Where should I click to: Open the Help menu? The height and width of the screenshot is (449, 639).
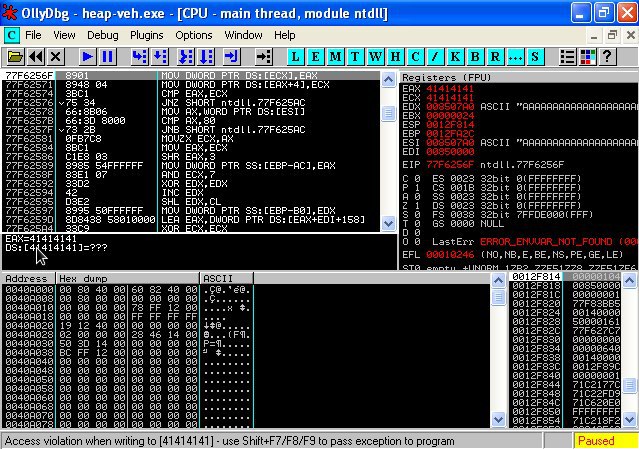[x=284, y=35]
